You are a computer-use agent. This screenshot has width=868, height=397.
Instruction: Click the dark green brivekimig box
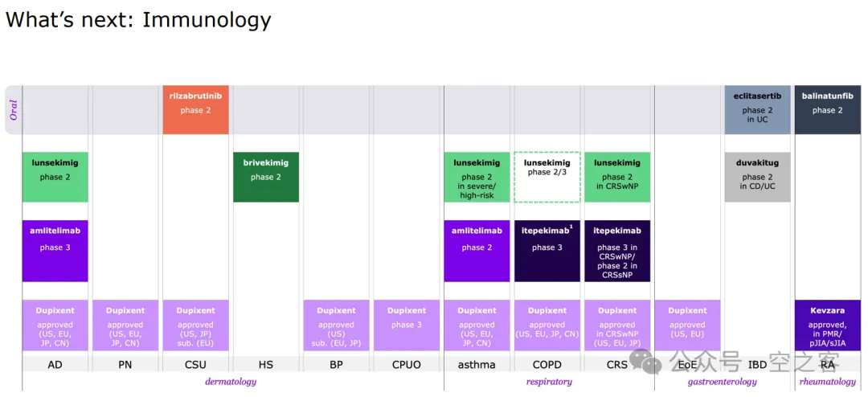[x=266, y=177]
